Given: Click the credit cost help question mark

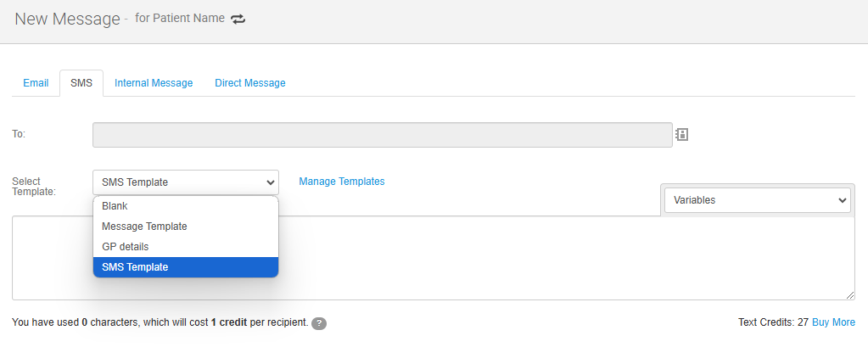Looking at the screenshot, I should point(319,323).
